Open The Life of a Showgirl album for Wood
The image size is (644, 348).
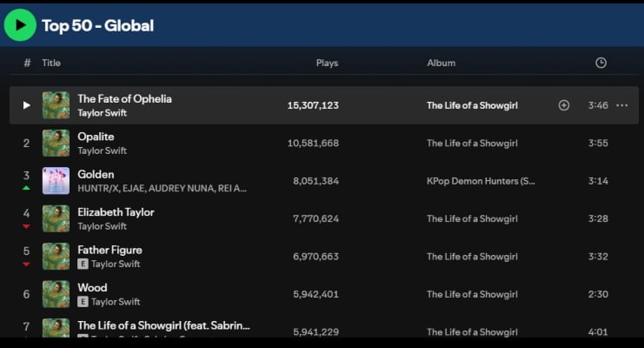pos(472,294)
